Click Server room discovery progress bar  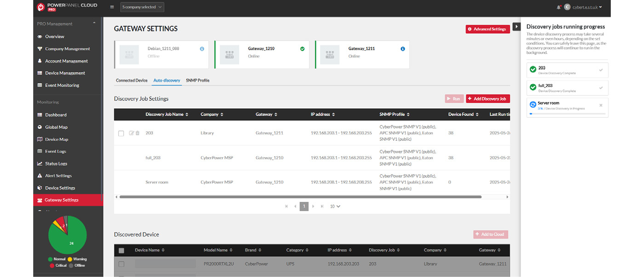567,114
